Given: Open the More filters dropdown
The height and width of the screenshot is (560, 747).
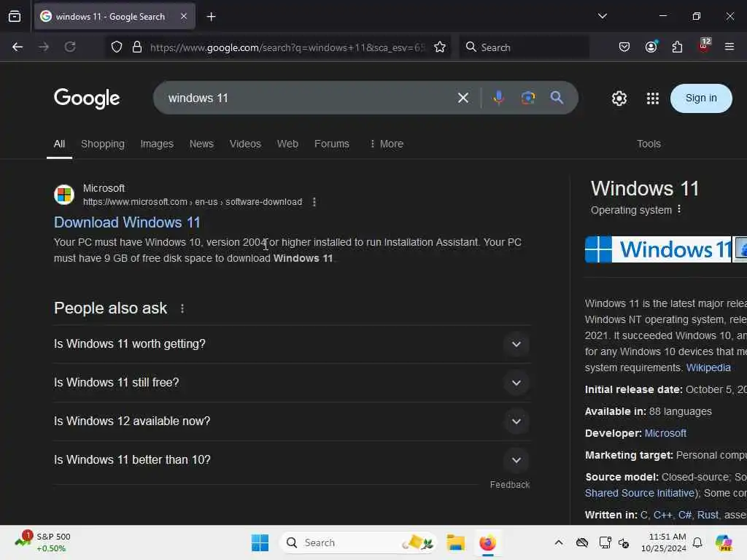Looking at the screenshot, I should pos(387,144).
